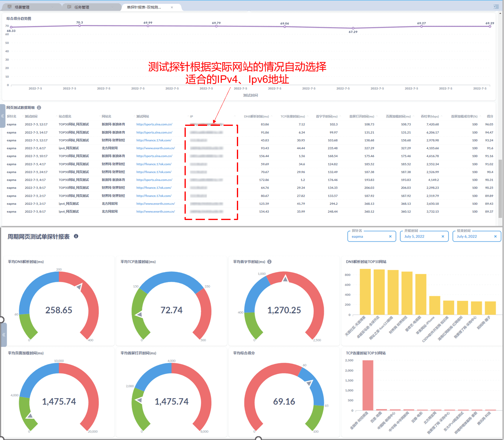Clear the 开始时间 July 5, 2022 date

pyautogui.click(x=443, y=236)
